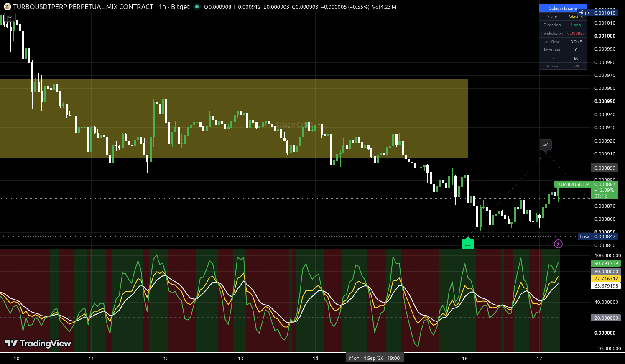Click the Solagin Engine table header
This screenshot has height=364, width=625.
pyautogui.click(x=563, y=8)
